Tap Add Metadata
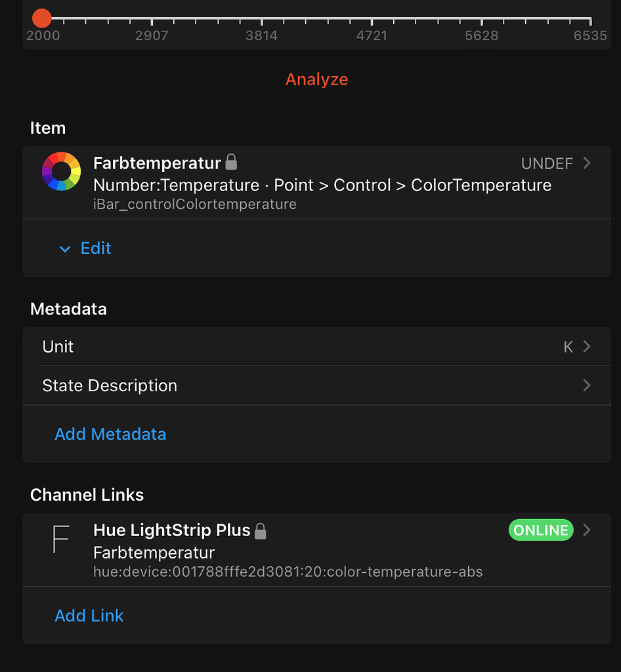Image resolution: width=621 pixels, height=672 pixels. [x=110, y=434]
